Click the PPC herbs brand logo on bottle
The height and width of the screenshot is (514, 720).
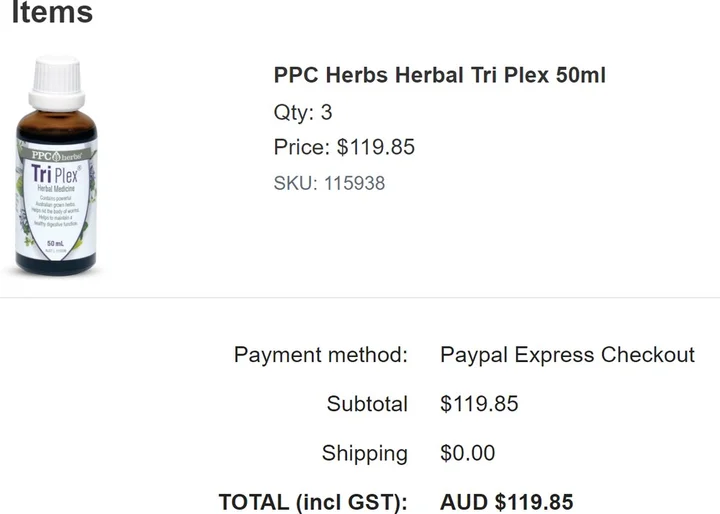(56, 155)
